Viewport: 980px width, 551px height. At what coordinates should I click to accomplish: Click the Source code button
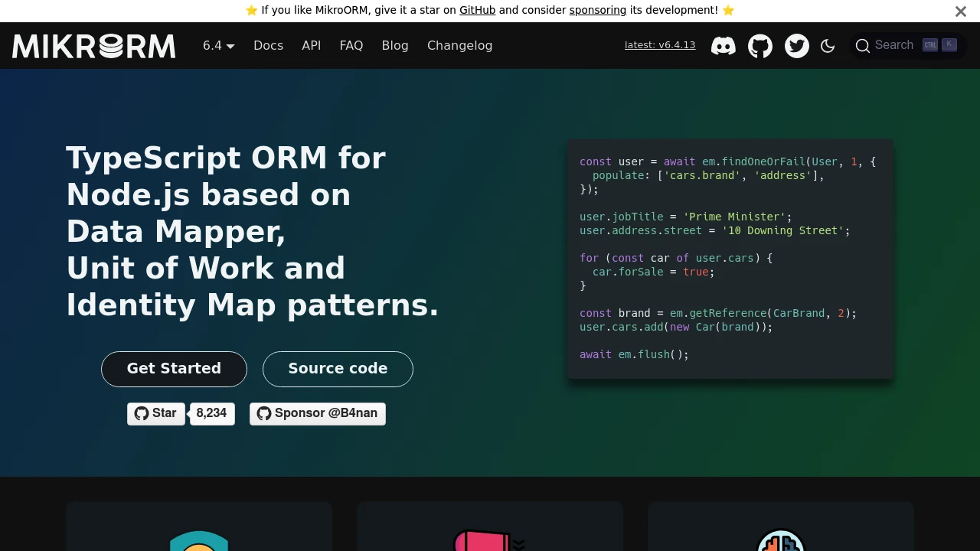(x=338, y=369)
